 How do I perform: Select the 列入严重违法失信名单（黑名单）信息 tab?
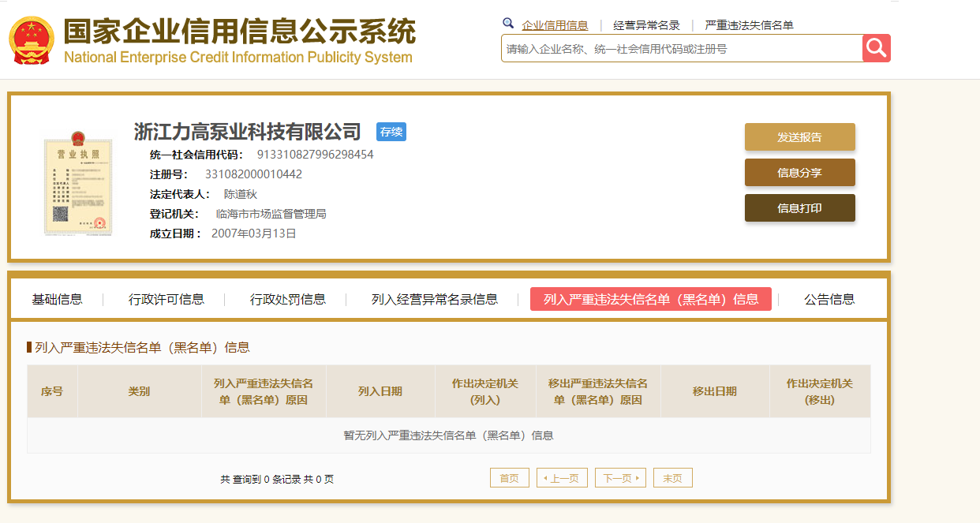tap(651, 299)
